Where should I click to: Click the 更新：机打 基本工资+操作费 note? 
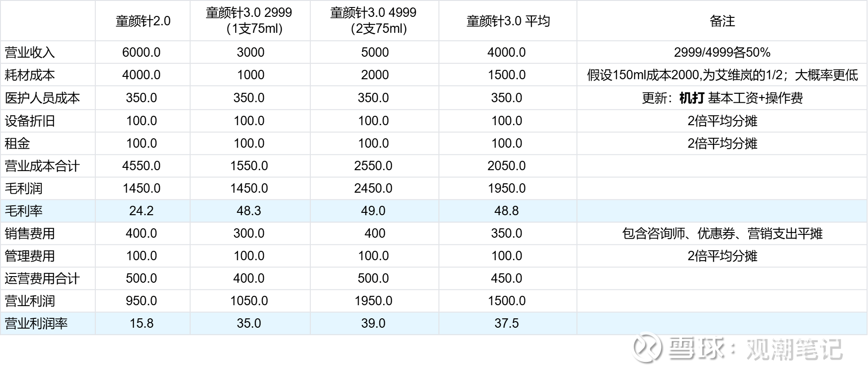722,98
